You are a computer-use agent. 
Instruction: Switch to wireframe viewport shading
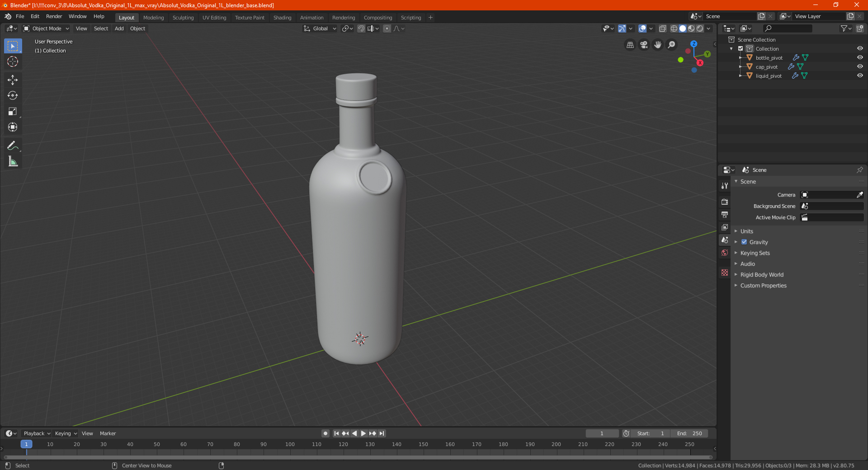tap(674, 28)
